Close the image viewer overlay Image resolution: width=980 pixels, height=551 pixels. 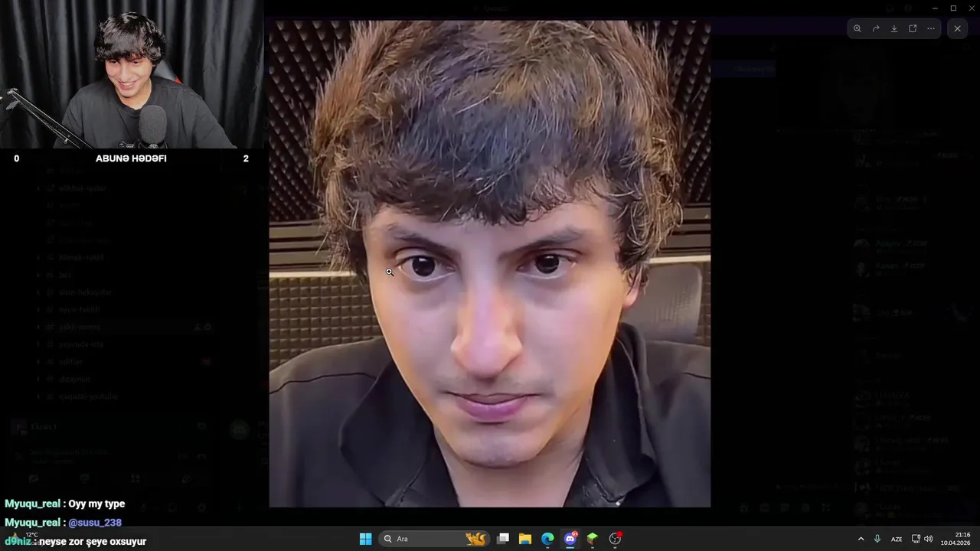(957, 28)
